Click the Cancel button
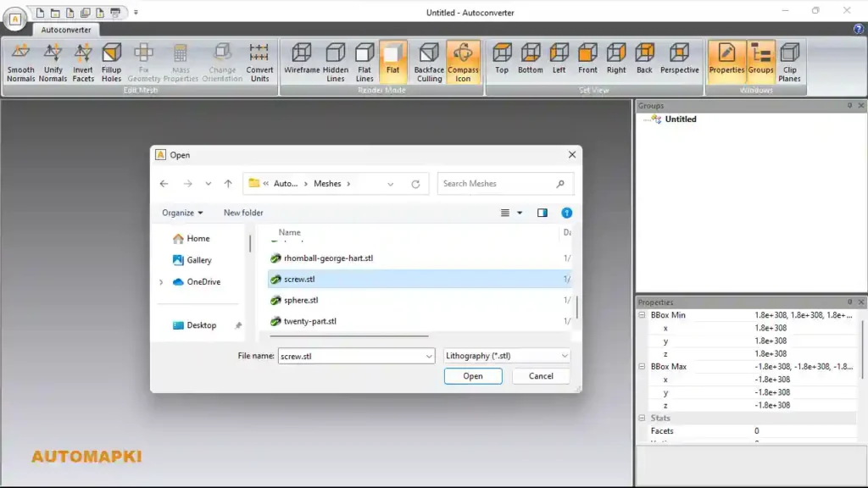 coord(541,376)
